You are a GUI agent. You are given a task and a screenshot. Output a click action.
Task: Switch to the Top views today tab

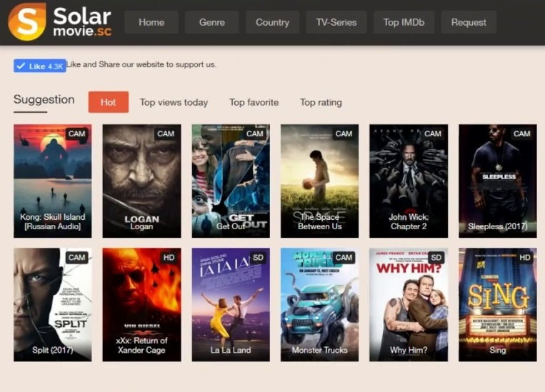[174, 103]
